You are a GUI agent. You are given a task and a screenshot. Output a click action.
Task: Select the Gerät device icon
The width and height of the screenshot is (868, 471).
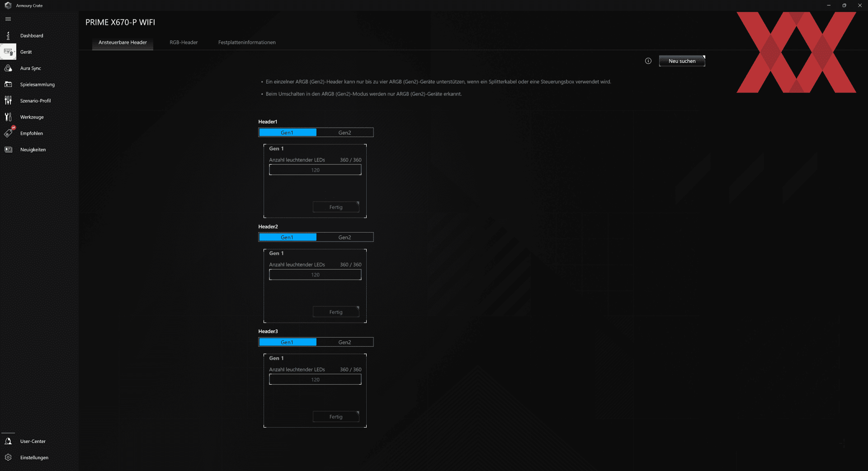[8, 52]
